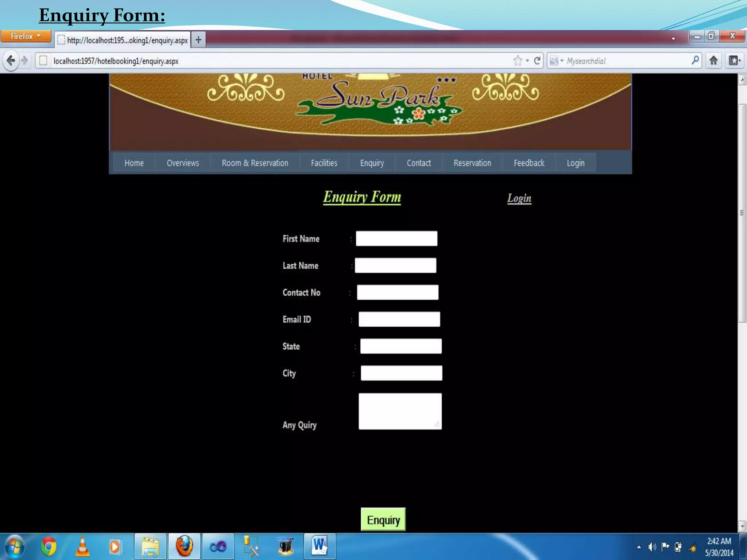This screenshot has width=747, height=560.
Task: Open the Contact menu item
Action: pos(419,163)
